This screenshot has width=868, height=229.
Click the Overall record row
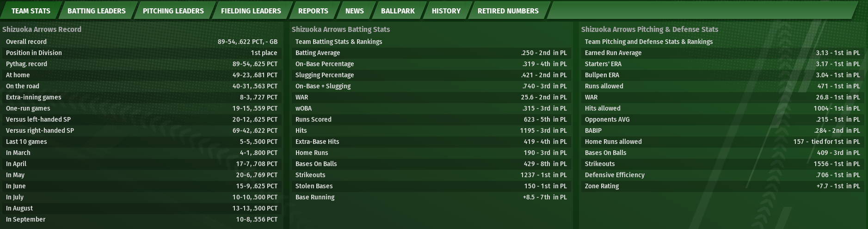click(x=142, y=42)
